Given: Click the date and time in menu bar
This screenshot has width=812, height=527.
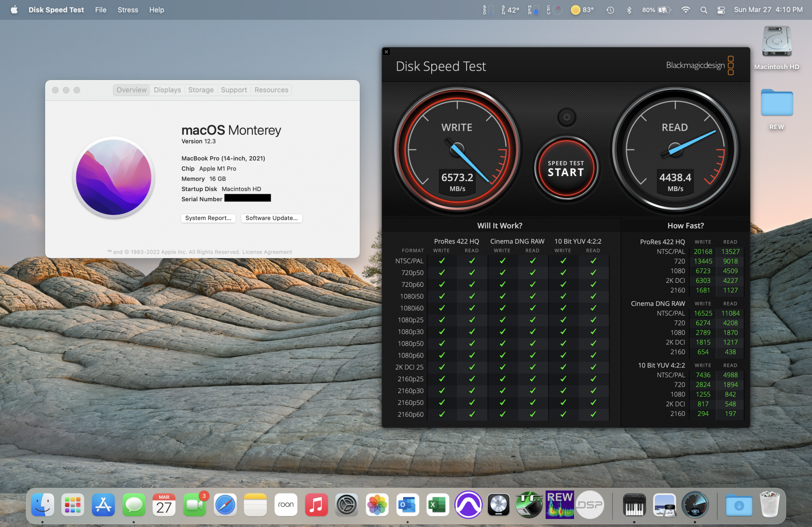Looking at the screenshot, I should [x=768, y=10].
